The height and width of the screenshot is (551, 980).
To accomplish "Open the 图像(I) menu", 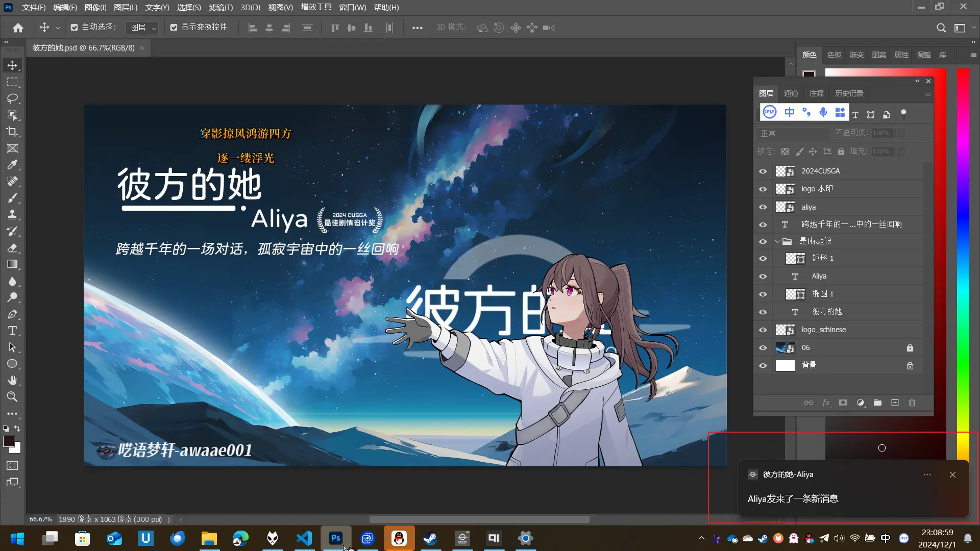I will pos(95,8).
